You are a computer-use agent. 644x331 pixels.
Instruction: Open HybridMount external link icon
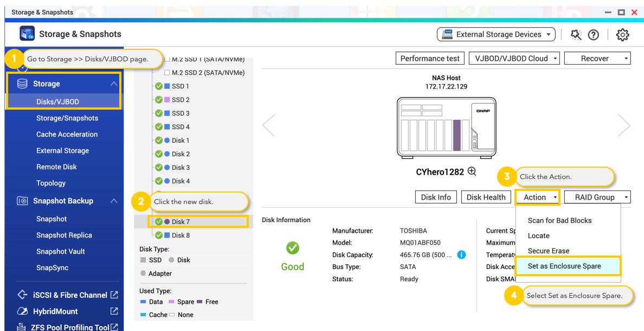point(114,311)
